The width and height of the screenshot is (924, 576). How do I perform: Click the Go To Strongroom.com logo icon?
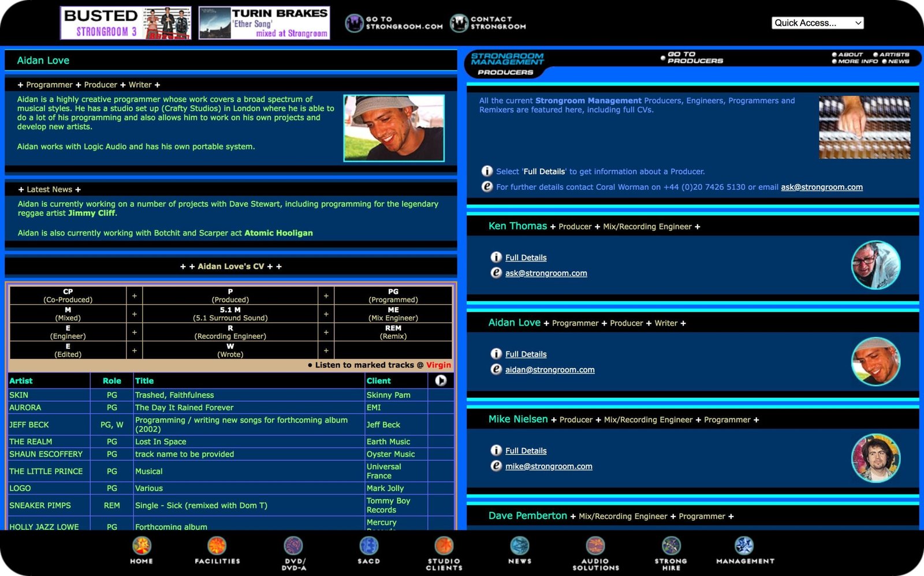pyautogui.click(x=354, y=23)
